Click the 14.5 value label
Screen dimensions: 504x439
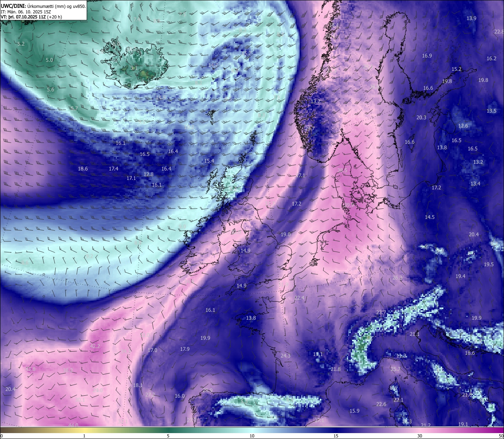pos(430,217)
